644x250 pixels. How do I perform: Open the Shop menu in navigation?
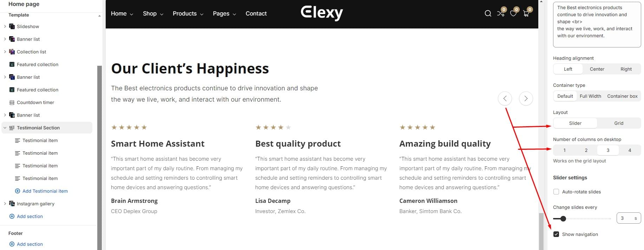(153, 13)
